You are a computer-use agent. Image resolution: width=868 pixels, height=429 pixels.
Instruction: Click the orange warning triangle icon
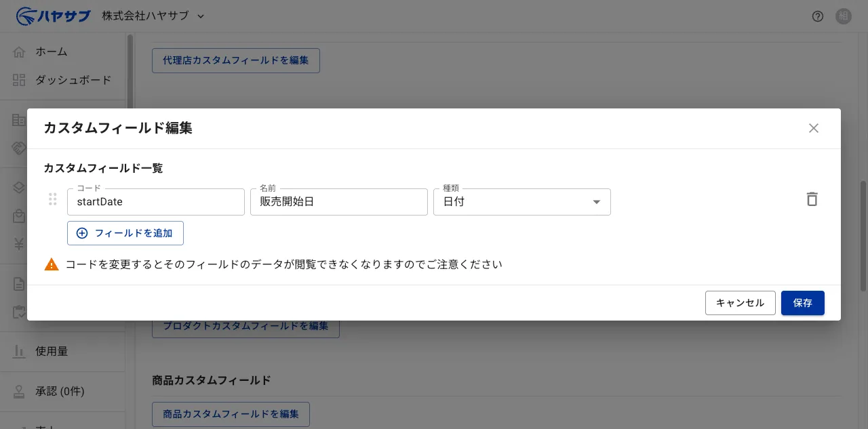coord(52,264)
